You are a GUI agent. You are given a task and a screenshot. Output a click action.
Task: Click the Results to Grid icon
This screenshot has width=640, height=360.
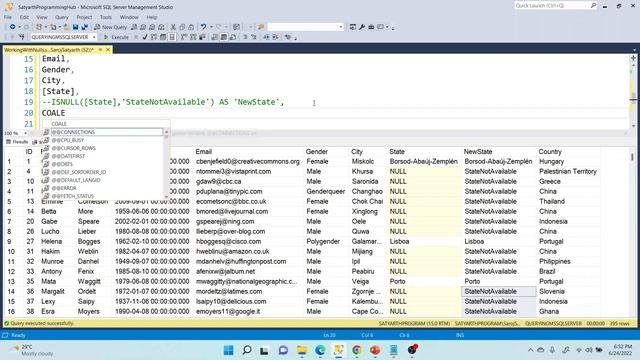[224, 37]
